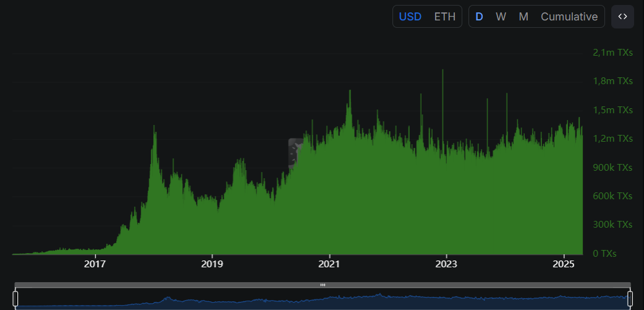Grab the left range slider handle
Viewport: 644px width, 310px height.
point(15,298)
